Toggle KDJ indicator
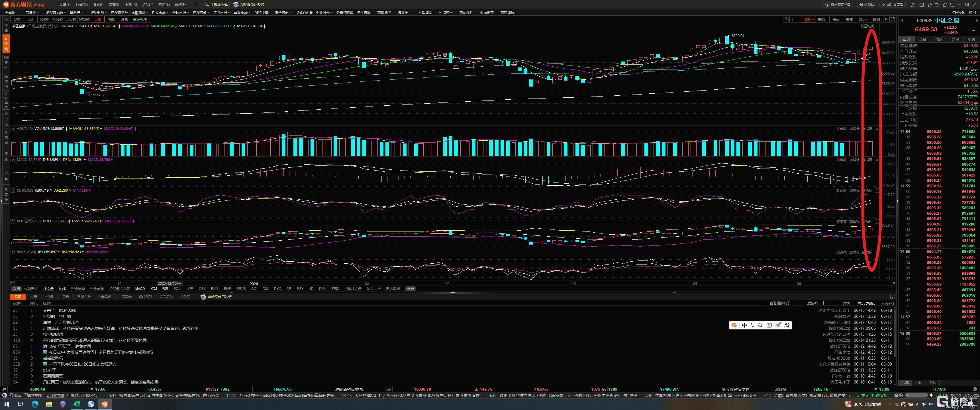The width and height of the screenshot is (980, 410). coord(153,289)
